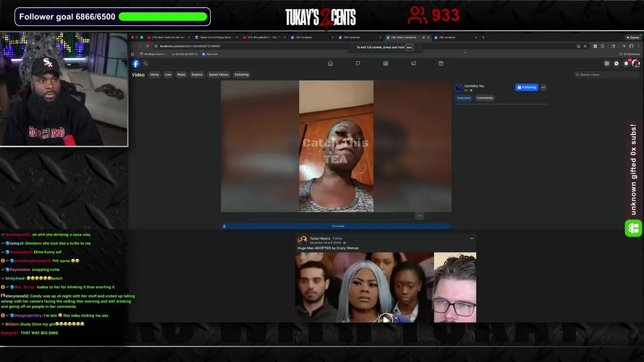
Task: Open more options beside Following button
Action: click(x=543, y=87)
